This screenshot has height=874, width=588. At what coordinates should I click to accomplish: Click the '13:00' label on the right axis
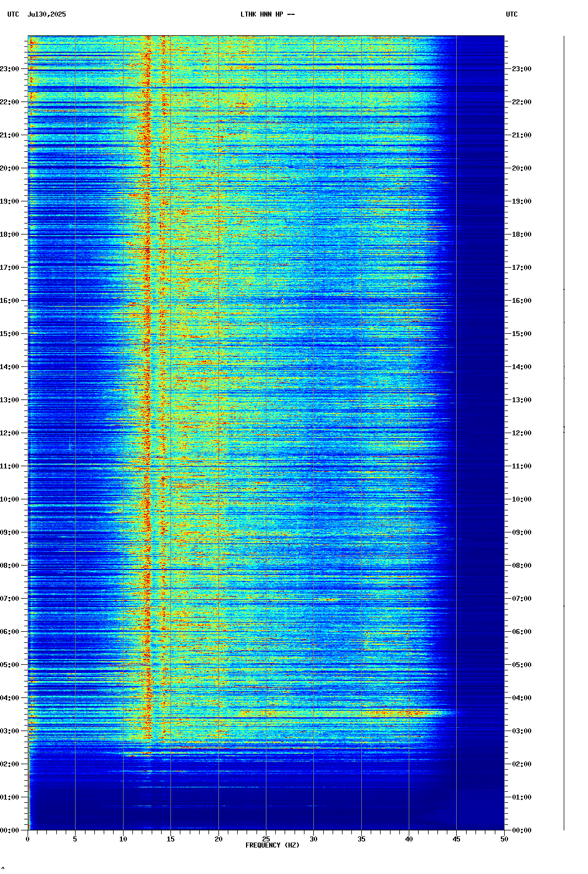coord(522,400)
